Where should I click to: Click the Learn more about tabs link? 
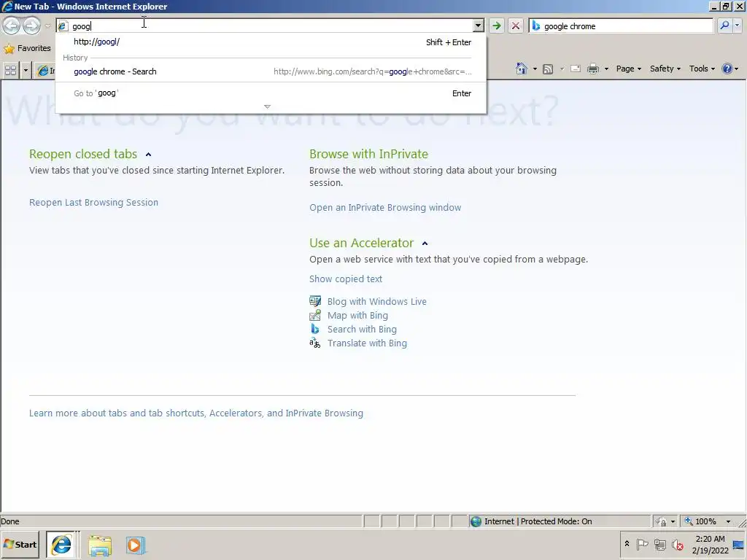point(196,413)
